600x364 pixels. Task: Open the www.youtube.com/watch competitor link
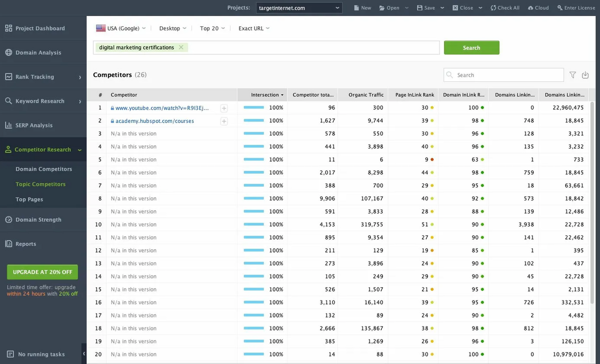162,108
